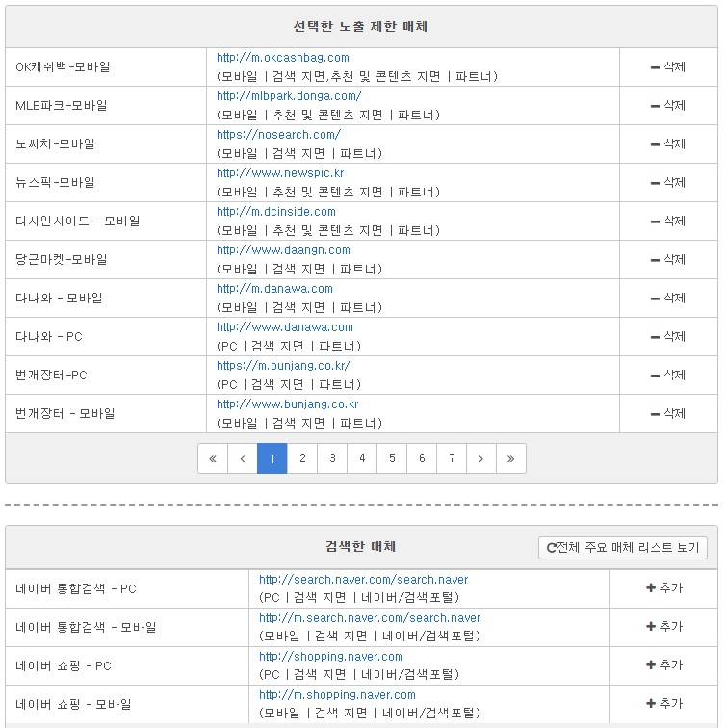Open the mlbpark.donga.com URL link
Viewport: 725px width, 728px height.
(289, 96)
